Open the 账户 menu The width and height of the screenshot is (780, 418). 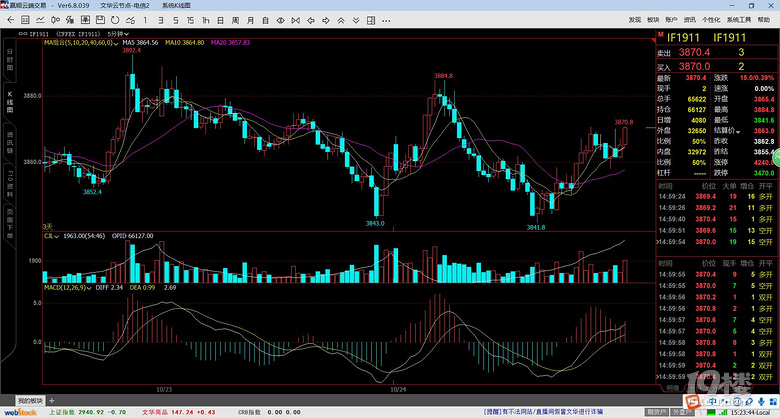tap(671, 20)
